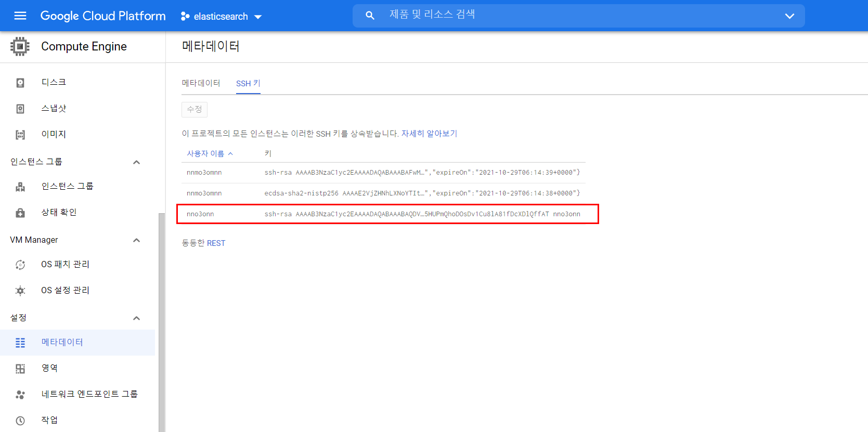The height and width of the screenshot is (432, 868).
Task: Click the Health checks icon
Action: [20, 213]
